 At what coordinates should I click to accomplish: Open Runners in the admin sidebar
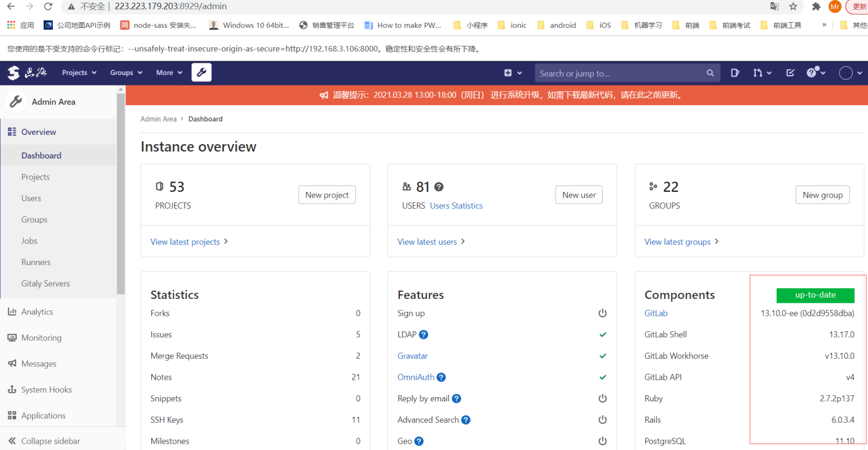pyautogui.click(x=36, y=262)
